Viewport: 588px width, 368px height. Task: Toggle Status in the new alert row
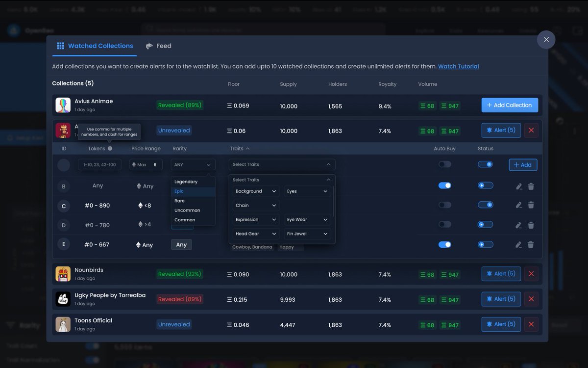coord(486,164)
